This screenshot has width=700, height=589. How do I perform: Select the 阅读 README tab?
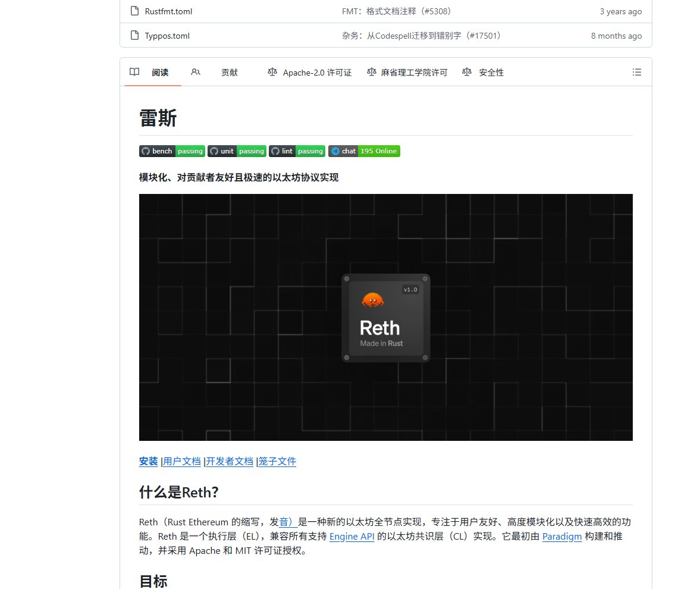153,72
